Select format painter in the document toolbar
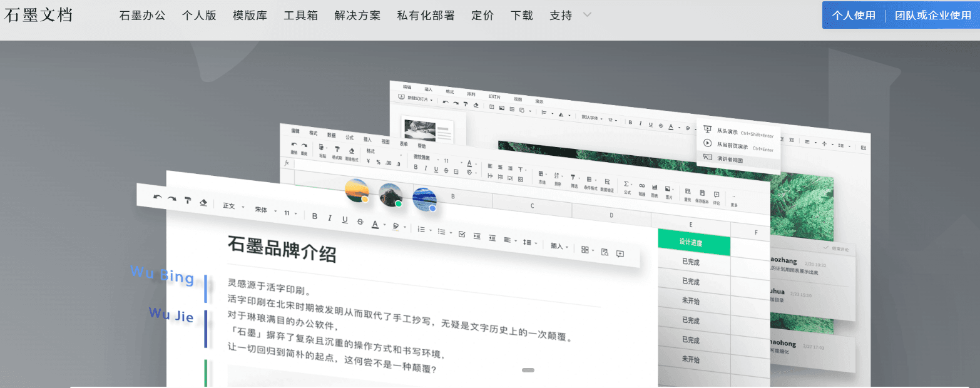The image size is (980, 388). point(188,200)
